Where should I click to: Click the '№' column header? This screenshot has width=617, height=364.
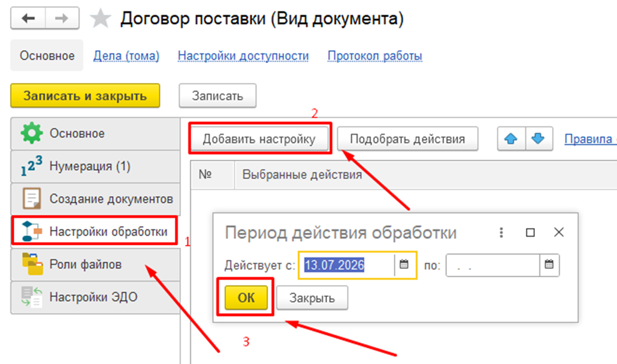213,174
